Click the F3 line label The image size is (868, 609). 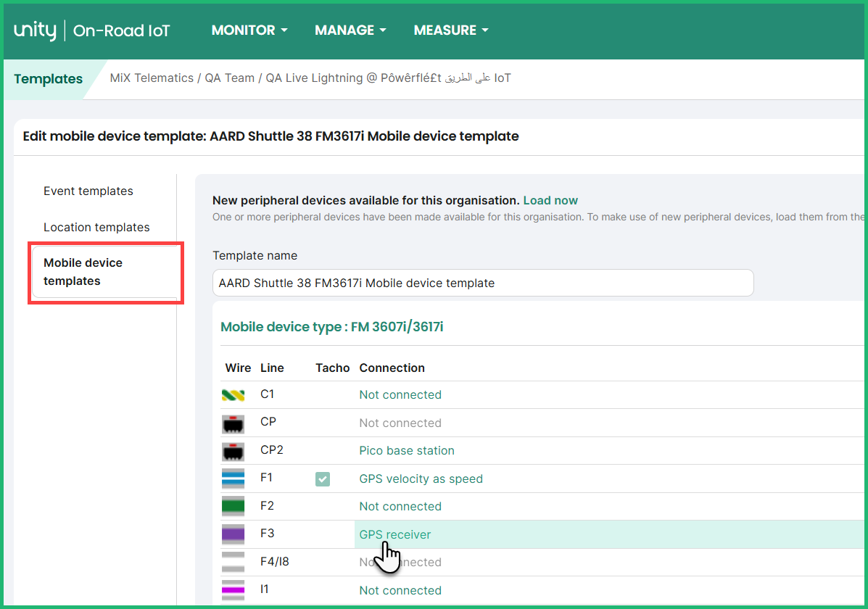[267, 533]
